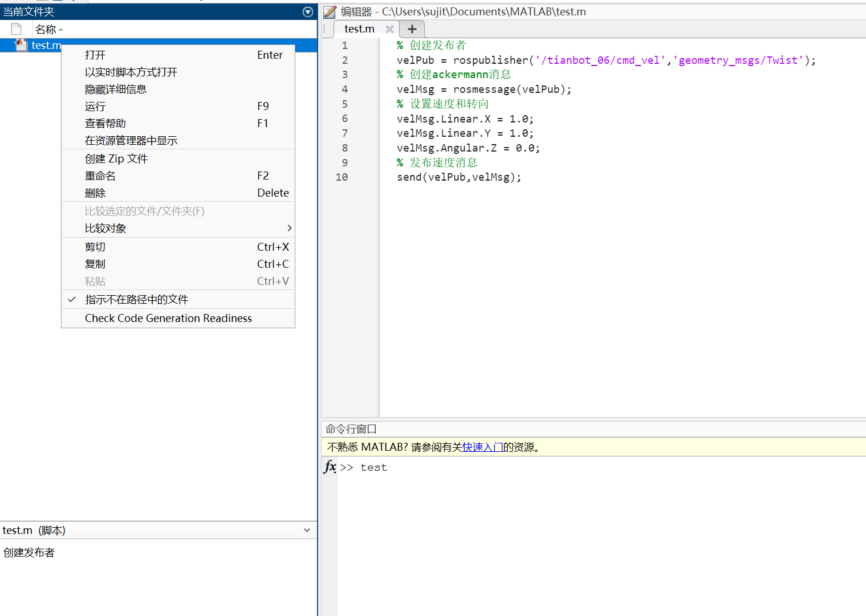Click the velMsg.Linear.X = 1.0 line
Viewport: 866px width, 616px height.
(465, 119)
